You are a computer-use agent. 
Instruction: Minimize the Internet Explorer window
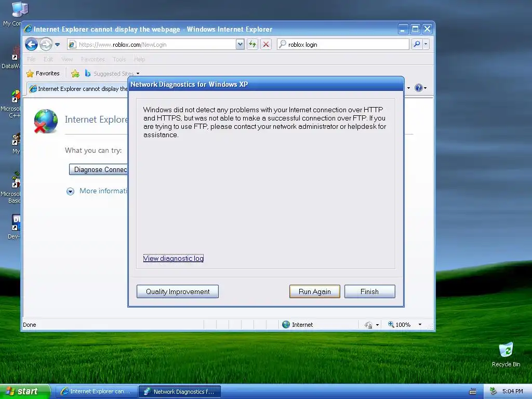[x=403, y=29]
